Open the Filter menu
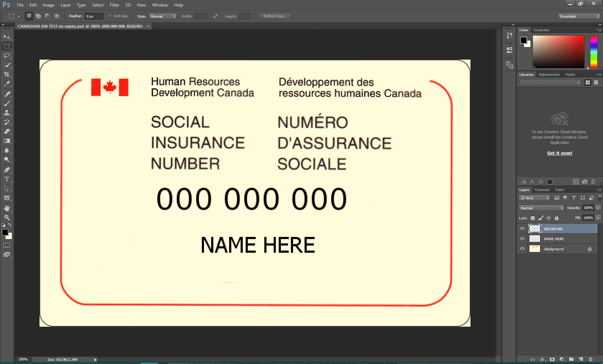The height and width of the screenshot is (364, 603). pos(114,5)
